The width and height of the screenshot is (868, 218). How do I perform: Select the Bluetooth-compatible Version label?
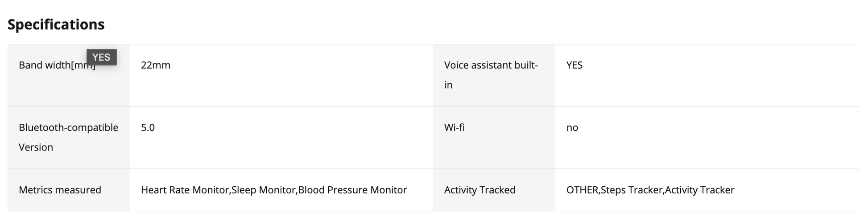68,137
